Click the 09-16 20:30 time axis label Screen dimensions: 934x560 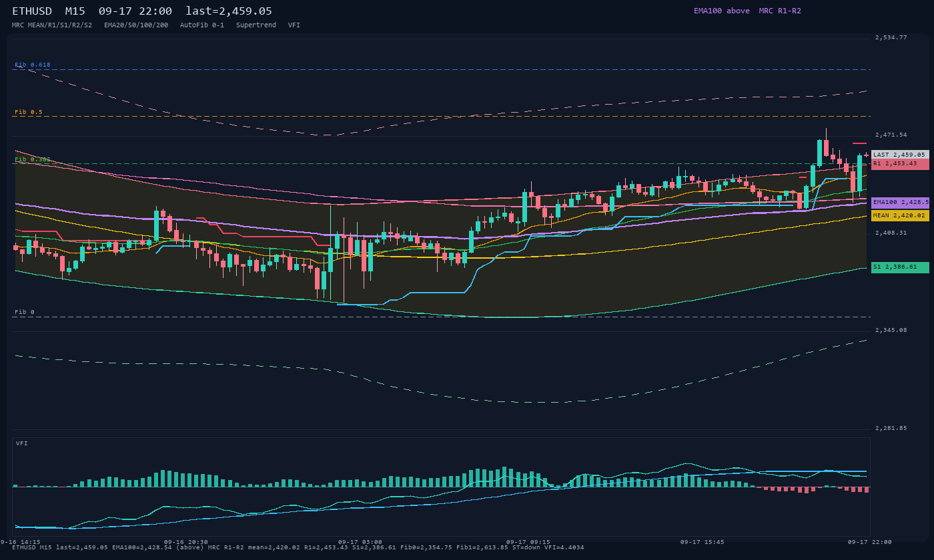tap(186, 542)
